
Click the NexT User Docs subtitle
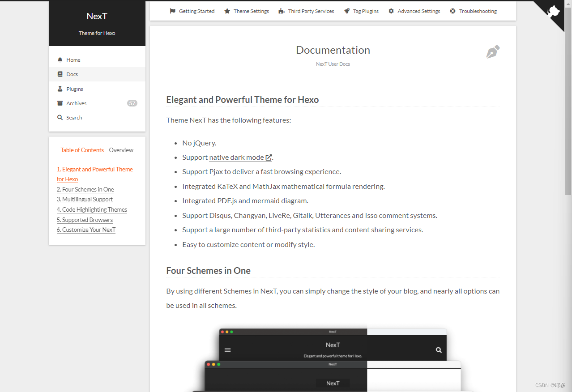(333, 64)
